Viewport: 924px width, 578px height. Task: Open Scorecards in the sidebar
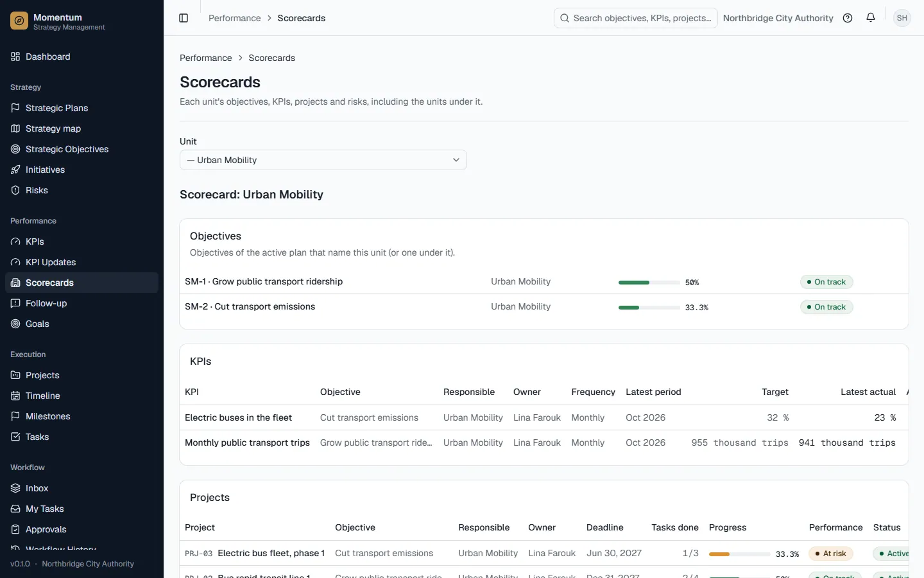(x=81, y=283)
